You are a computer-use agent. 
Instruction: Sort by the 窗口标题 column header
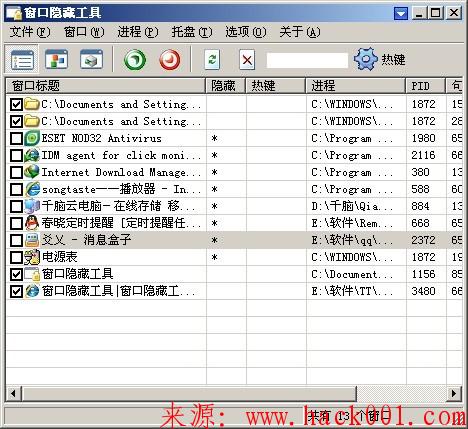(x=106, y=86)
